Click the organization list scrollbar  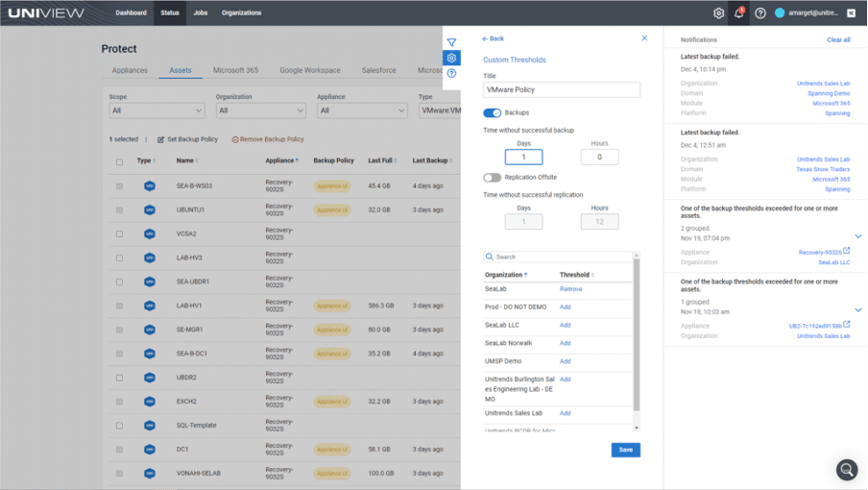tap(636, 334)
